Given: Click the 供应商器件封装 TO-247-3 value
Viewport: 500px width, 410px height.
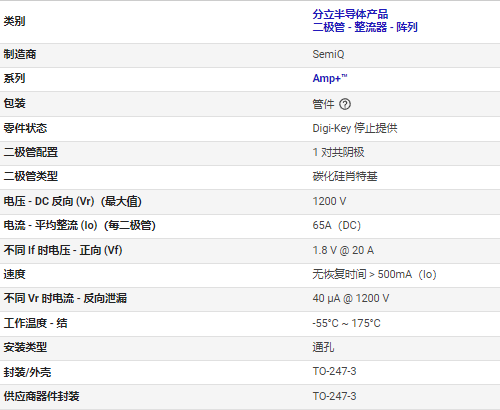Looking at the screenshot, I should [x=334, y=396].
